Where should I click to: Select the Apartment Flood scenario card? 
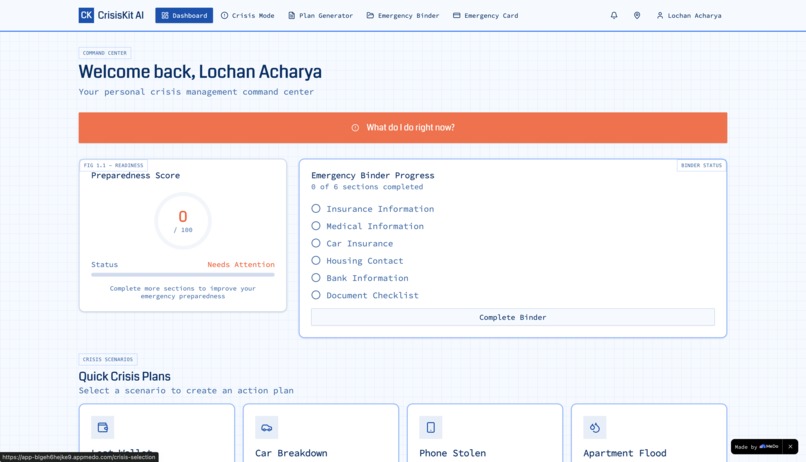coord(649,433)
